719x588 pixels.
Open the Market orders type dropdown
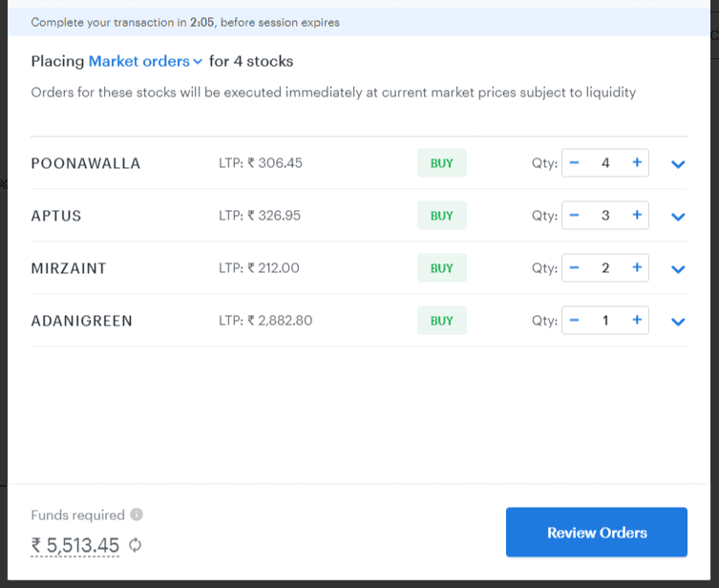coord(145,61)
